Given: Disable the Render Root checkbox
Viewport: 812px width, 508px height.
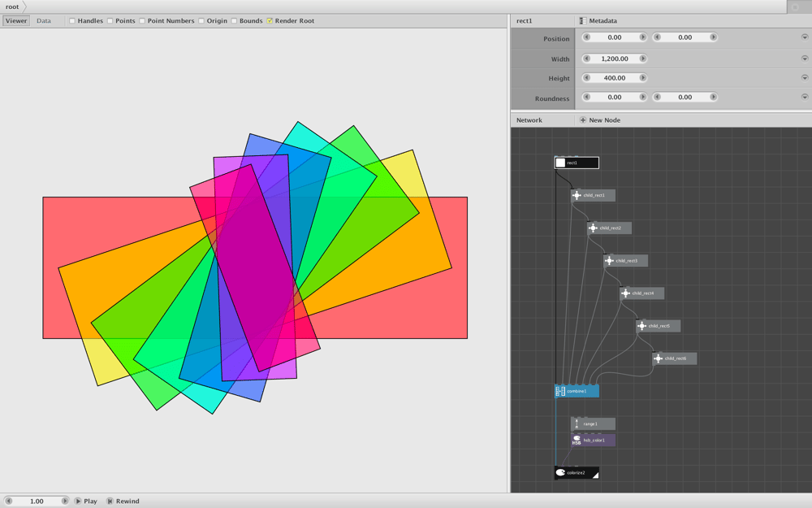Looking at the screenshot, I should tap(270, 21).
